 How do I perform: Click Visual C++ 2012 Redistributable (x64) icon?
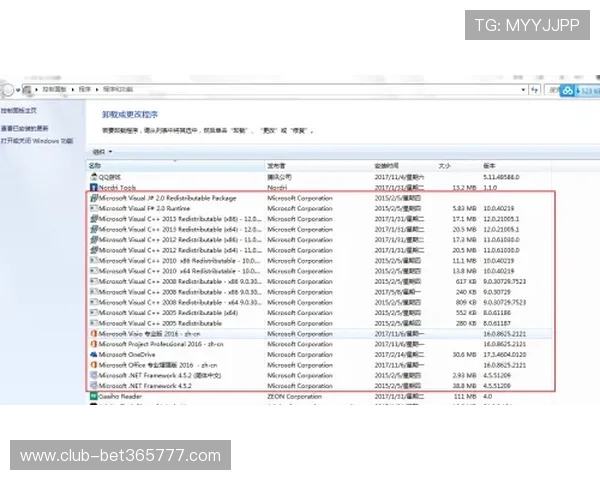94,250
